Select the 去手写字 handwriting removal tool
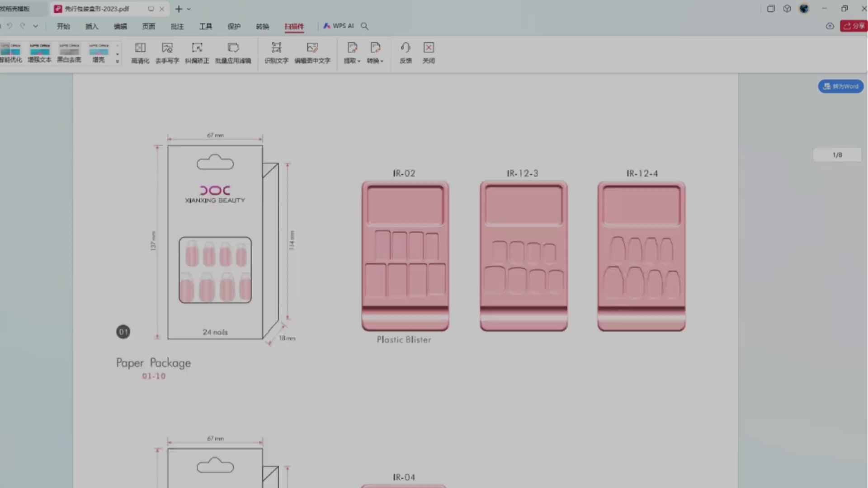868x488 pixels. tap(167, 52)
